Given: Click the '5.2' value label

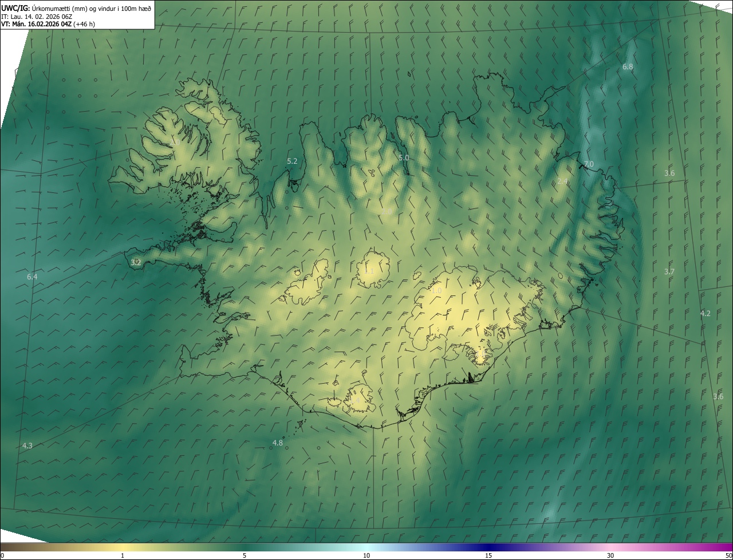Looking at the screenshot, I should tap(292, 161).
